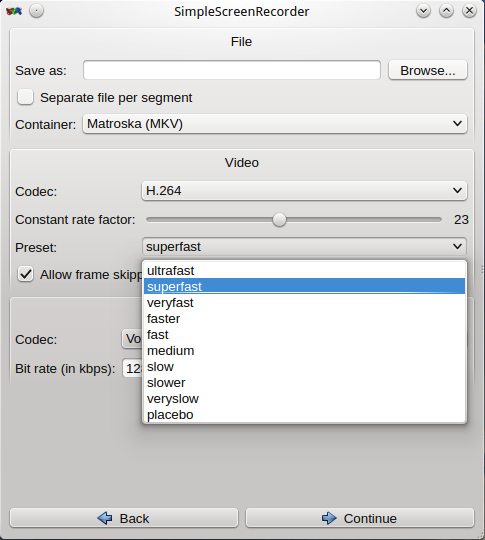Image resolution: width=485 pixels, height=540 pixels.
Task: Minimize window with the down-chevron icon
Action: click(x=423, y=11)
